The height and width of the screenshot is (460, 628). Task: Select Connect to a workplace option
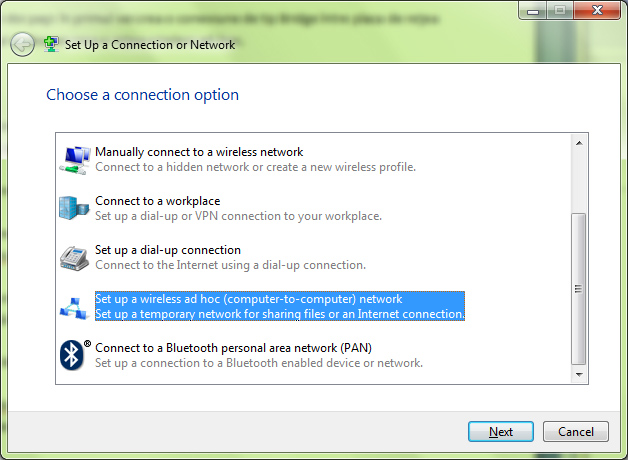[238, 208]
